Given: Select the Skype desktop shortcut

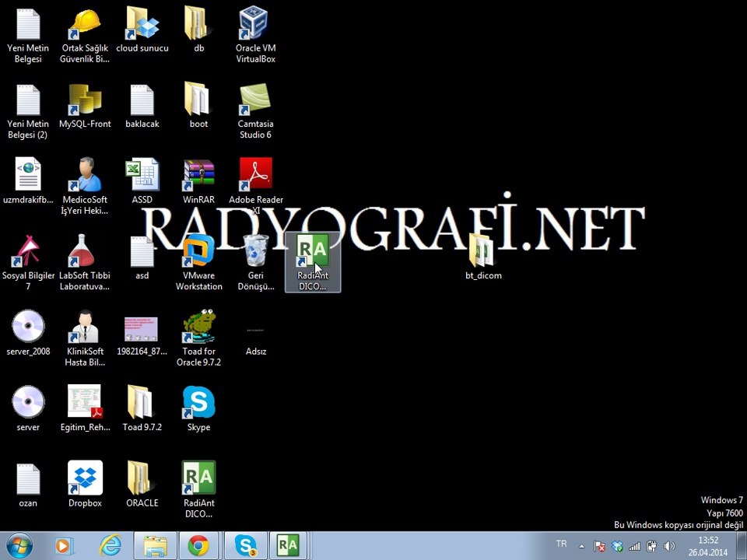Looking at the screenshot, I should tap(198, 408).
